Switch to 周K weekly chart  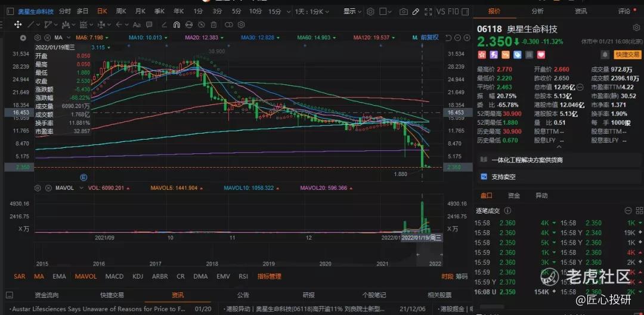[120, 11]
